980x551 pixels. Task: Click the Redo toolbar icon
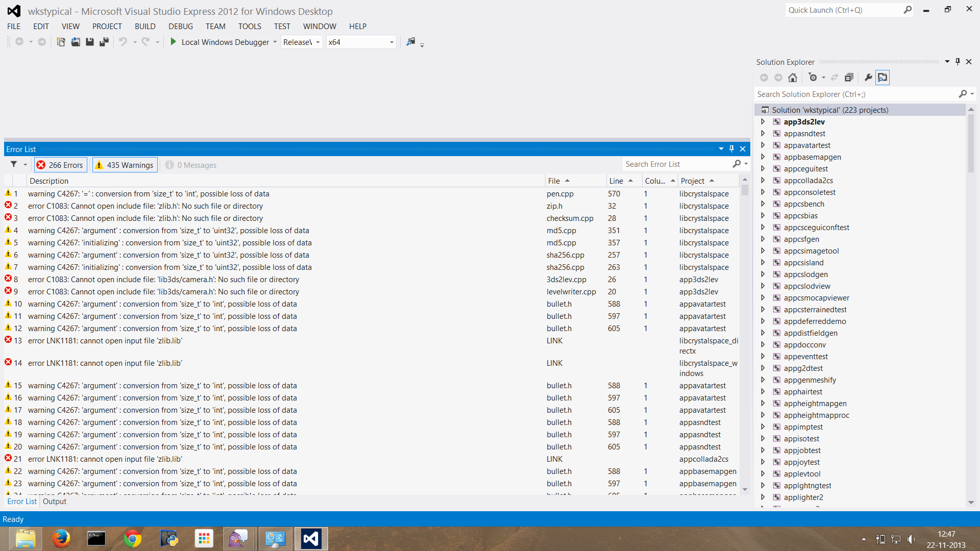tap(145, 42)
